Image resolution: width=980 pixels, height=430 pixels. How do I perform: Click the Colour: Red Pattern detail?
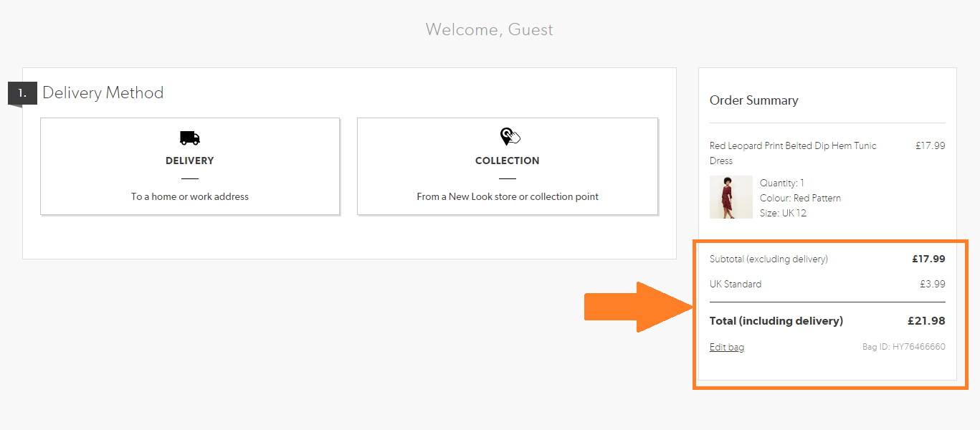pos(800,198)
